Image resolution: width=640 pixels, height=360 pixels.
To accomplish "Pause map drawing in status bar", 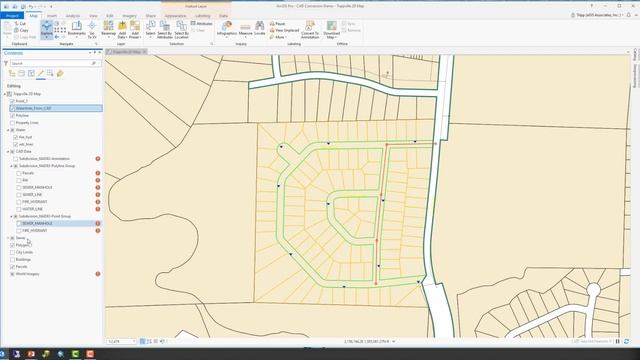I will (x=618, y=341).
